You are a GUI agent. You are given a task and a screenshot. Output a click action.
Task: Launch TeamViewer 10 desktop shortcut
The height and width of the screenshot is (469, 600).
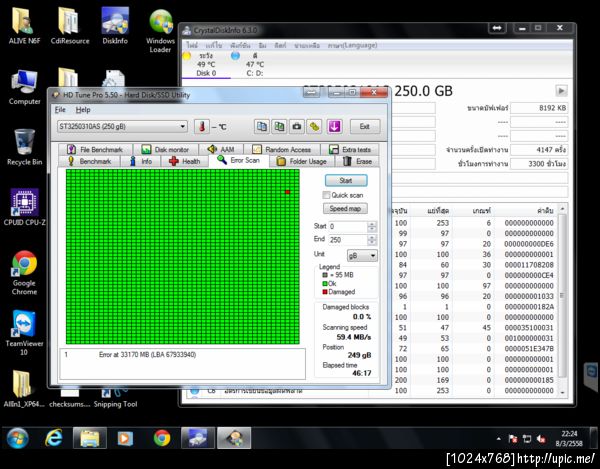(x=24, y=332)
